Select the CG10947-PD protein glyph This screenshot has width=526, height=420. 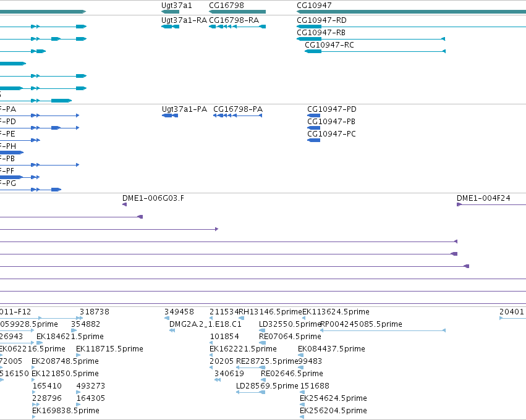(x=313, y=115)
